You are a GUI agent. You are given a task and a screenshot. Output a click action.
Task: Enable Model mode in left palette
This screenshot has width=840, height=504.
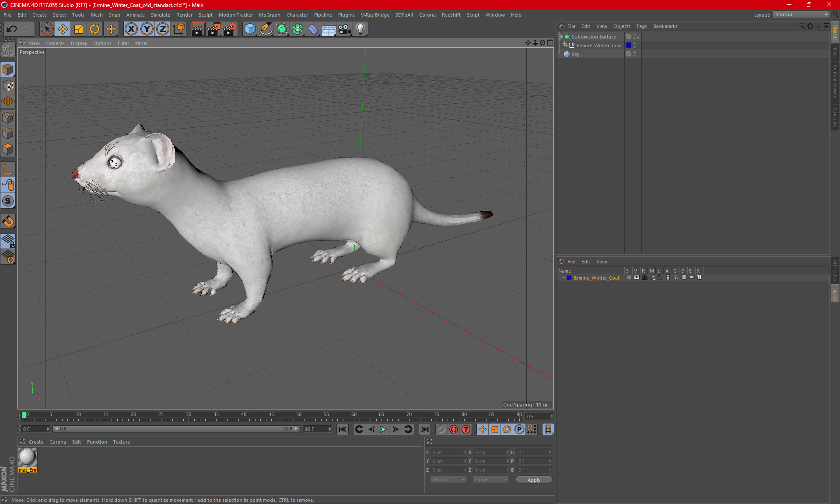tap(8, 70)
